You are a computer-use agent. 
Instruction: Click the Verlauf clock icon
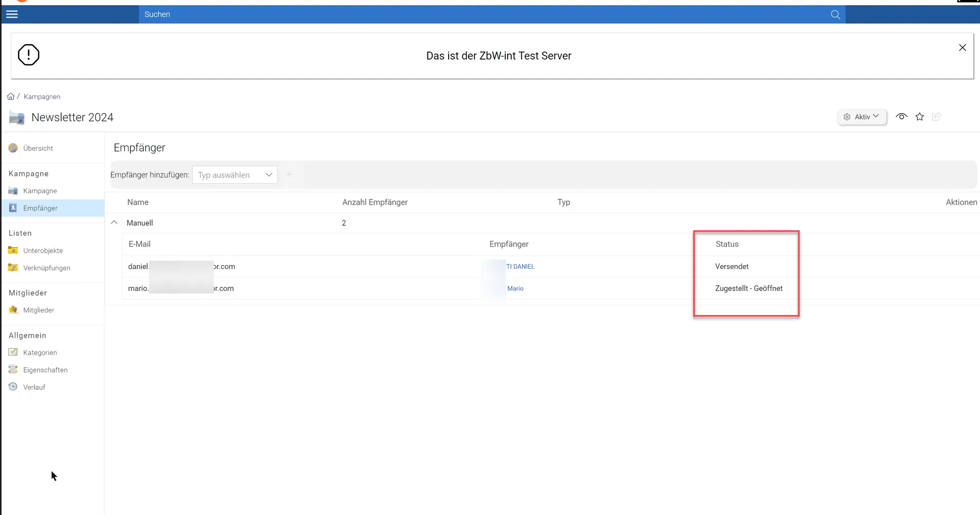pyautogui.click(x=13, y=387)
